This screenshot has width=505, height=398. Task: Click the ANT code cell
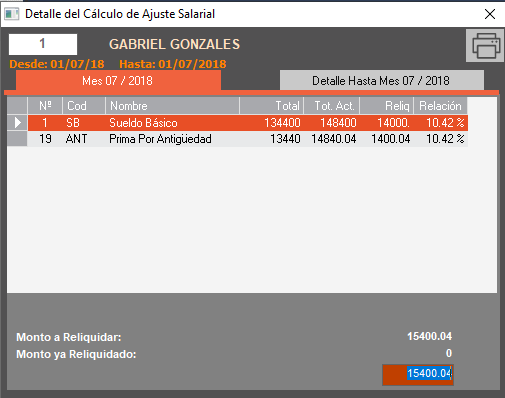(x=84, y=139)
